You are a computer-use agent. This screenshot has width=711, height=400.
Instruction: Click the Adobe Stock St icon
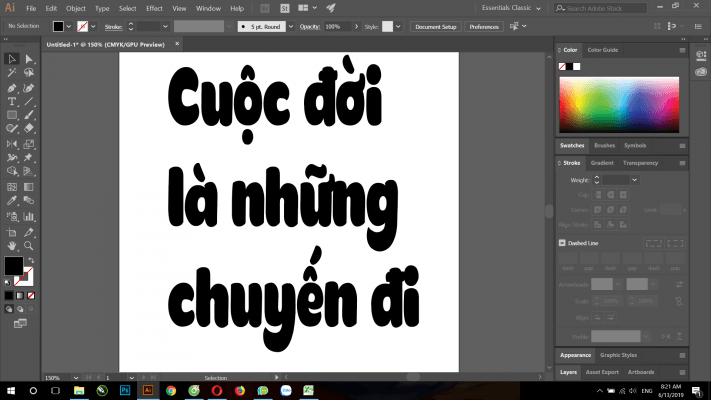(285, 8)
